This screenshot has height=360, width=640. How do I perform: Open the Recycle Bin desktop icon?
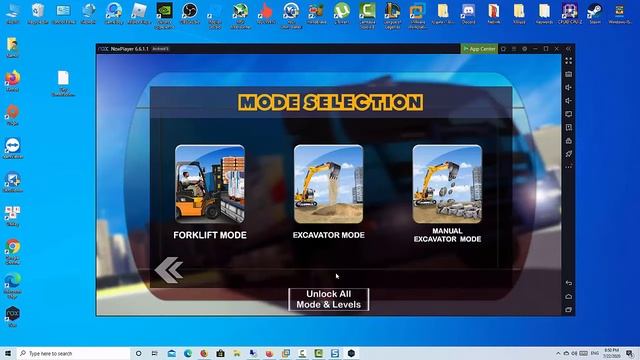click(38, 14)
